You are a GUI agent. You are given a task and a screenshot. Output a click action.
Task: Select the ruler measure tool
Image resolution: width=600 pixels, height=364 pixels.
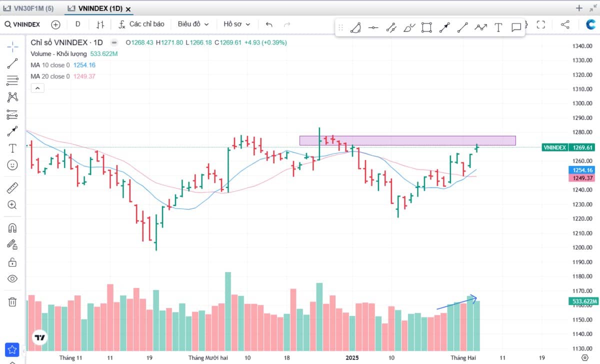[x=12, y=188]
